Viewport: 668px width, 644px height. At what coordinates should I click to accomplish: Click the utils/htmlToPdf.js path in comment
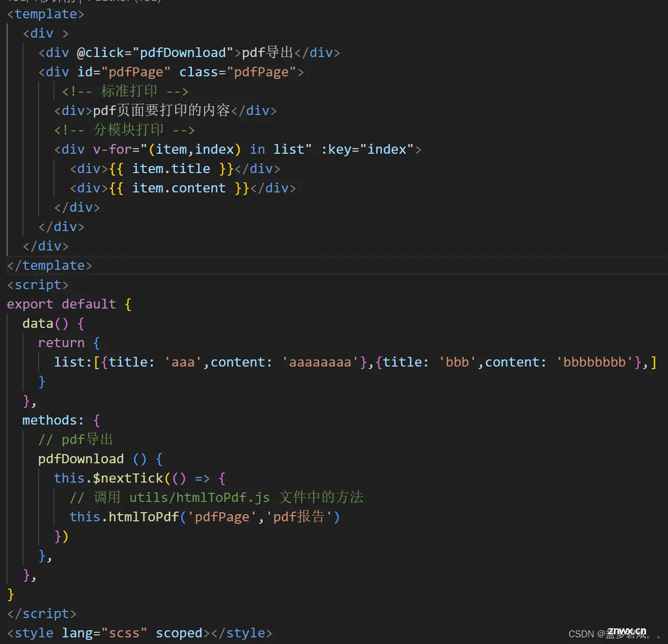click(x=199, y=498)
